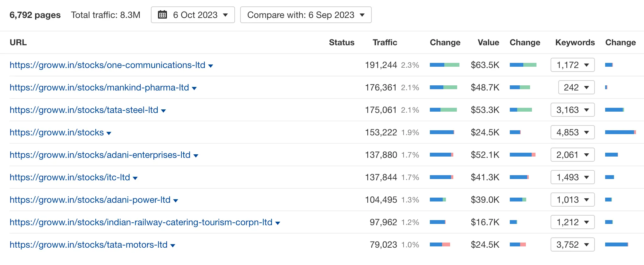This screenshot has width=644, height=265.
Task: Sort by the Keywords column header
Action: [575, 42]
